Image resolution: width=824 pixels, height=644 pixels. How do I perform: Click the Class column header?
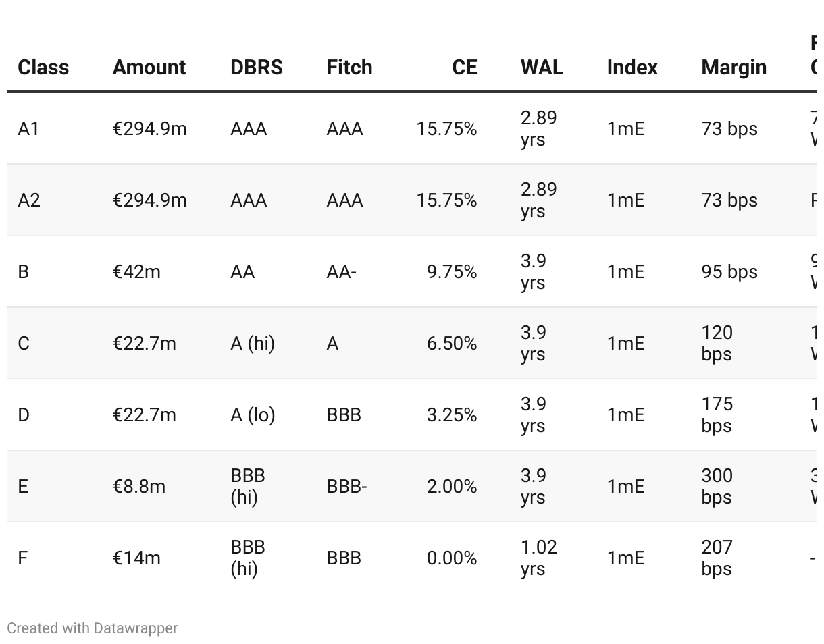(x=43, y=68)
